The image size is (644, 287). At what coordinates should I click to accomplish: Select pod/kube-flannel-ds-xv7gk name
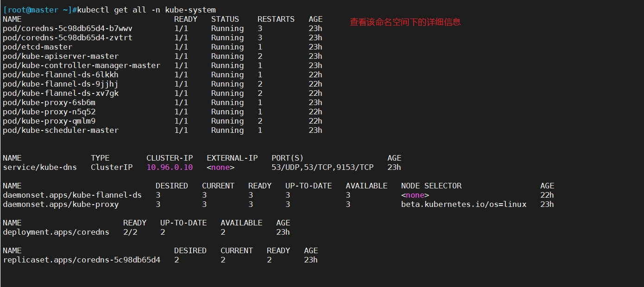tap(61, 93)
